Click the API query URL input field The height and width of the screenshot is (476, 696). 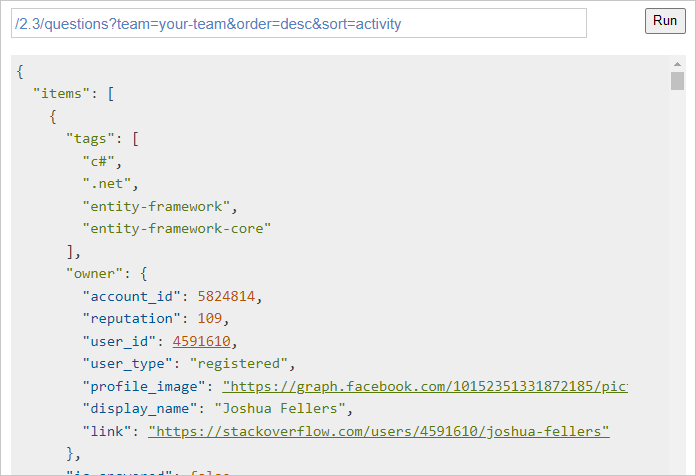pos(298,24)
